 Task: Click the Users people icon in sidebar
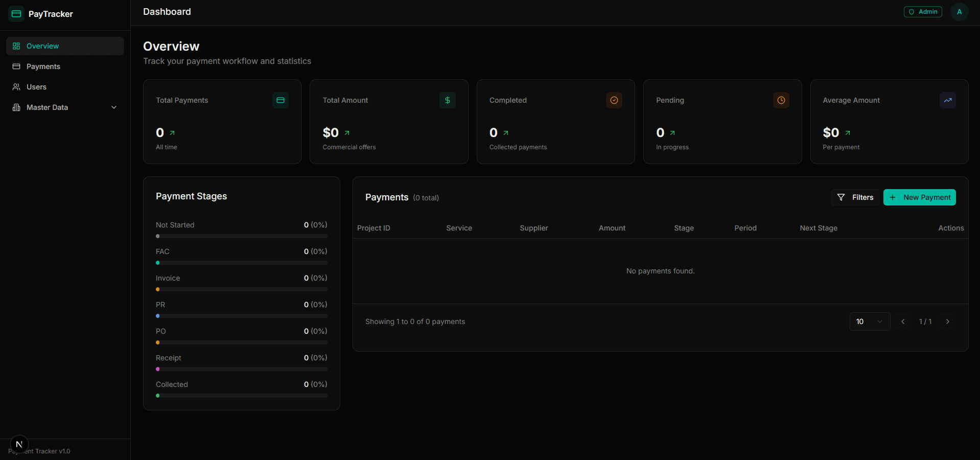16,87
